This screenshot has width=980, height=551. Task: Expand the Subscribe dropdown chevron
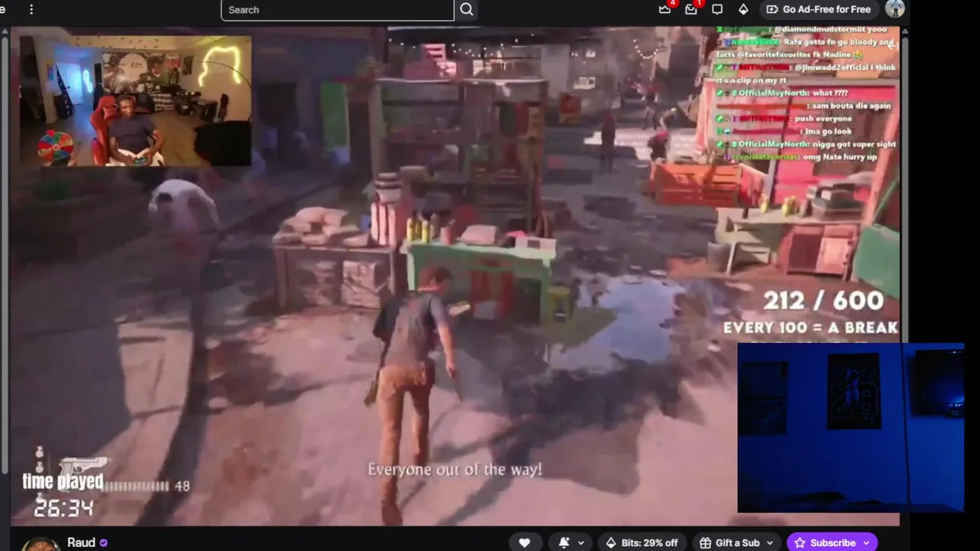pos(867,543)
